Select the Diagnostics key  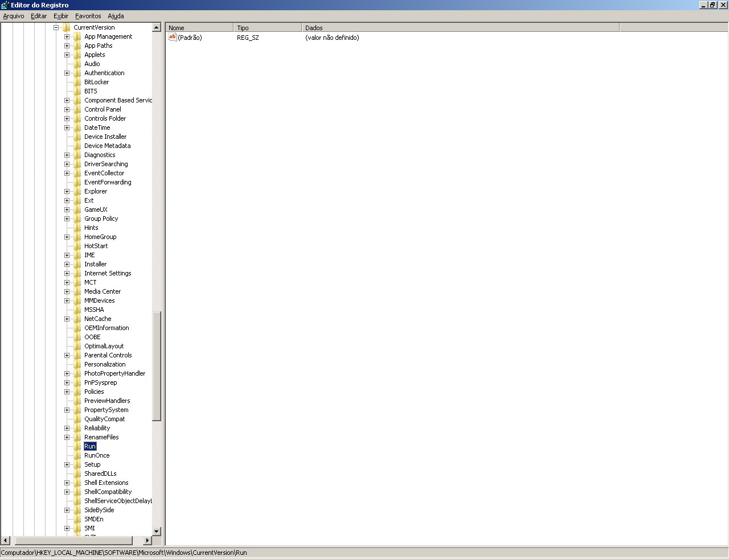(x=100, y=155)
